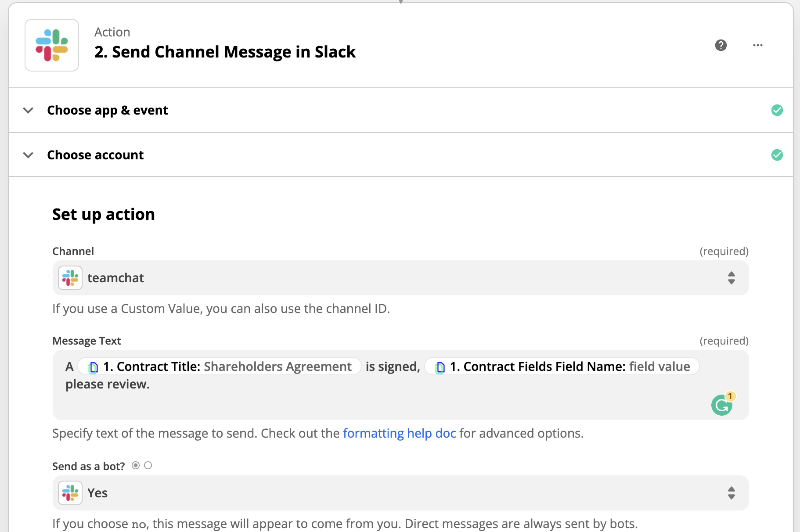Click the Contract Fields Field Name pill
The width and height of the screenshot is (800, 532).
[x=562, y=367]
